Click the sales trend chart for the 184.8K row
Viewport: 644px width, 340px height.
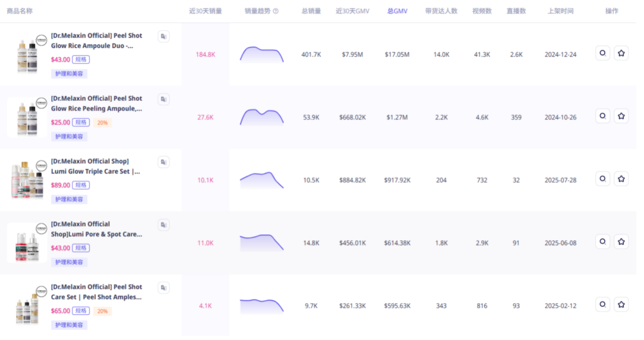tap(262, 54)
